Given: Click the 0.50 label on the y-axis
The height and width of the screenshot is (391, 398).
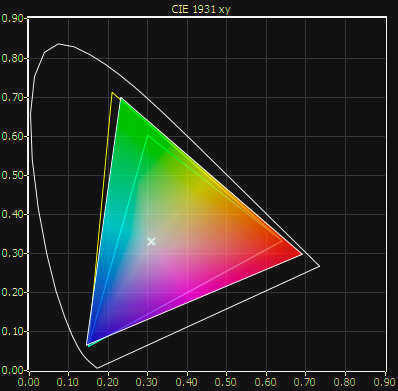Looking at the screenshot, I should (12, 175).
